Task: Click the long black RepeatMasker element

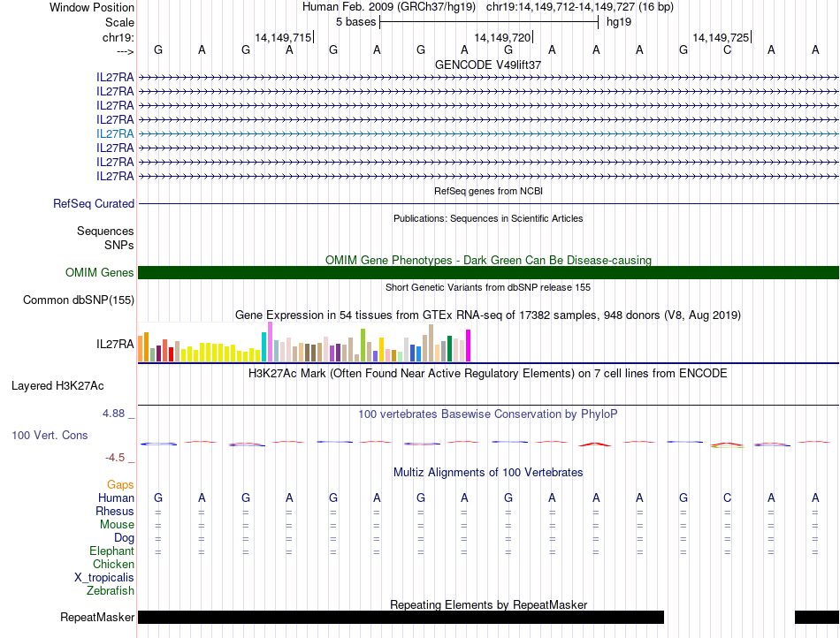Action: coord(401,617)
